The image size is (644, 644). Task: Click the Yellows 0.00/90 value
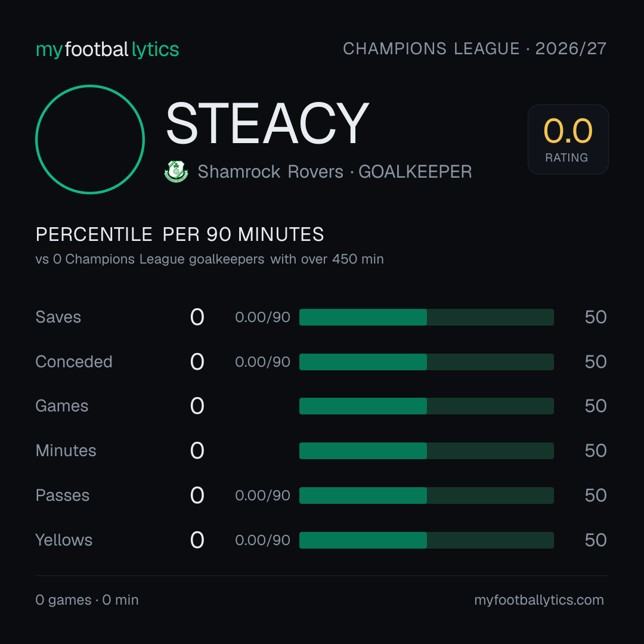[262, 540]
